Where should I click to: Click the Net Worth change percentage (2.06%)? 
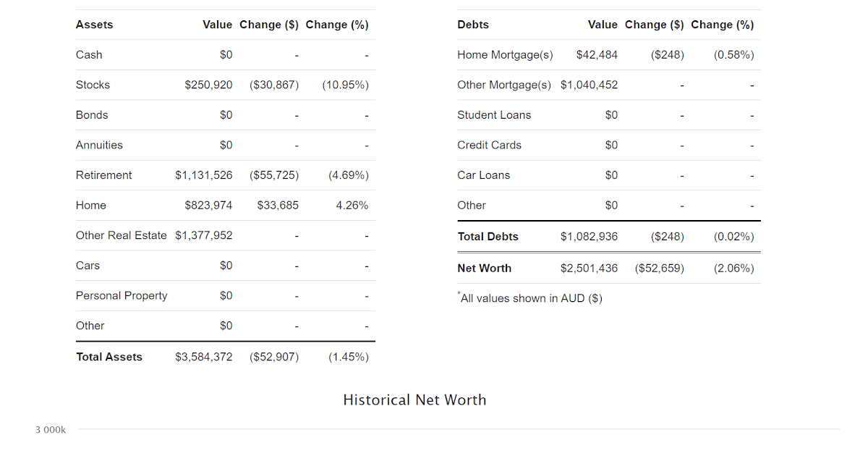733,269
